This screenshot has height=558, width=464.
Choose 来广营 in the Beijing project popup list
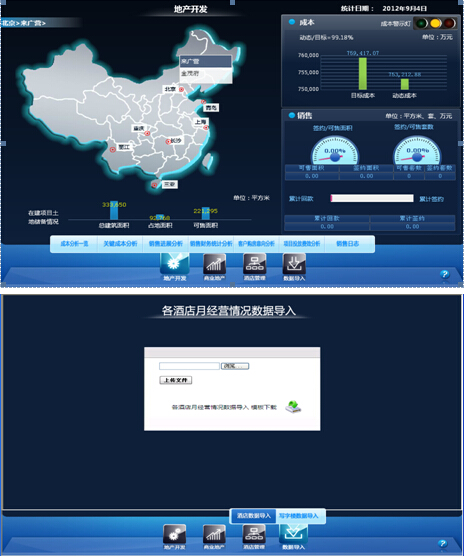(x=206, y=62)
